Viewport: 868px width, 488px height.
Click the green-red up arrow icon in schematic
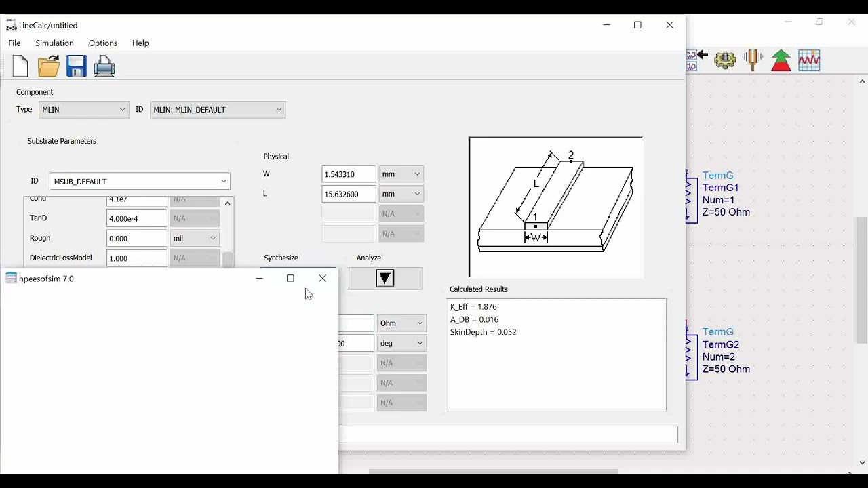[x=781, y=60]
